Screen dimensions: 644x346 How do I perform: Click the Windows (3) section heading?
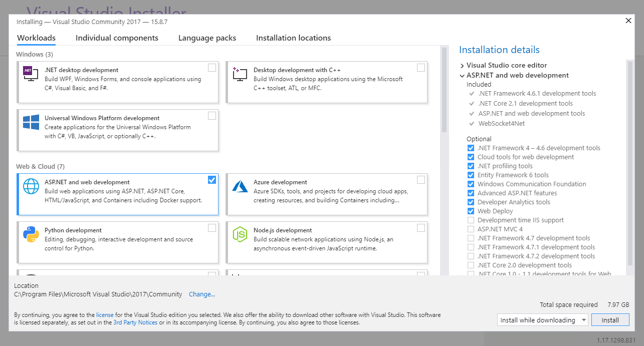[x=35, y=54]
